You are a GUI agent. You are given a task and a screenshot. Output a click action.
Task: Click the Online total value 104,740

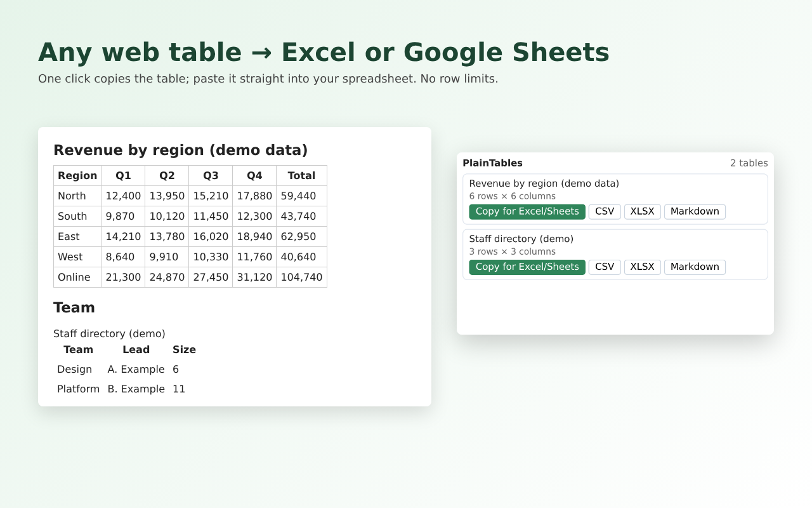[301, 277]
